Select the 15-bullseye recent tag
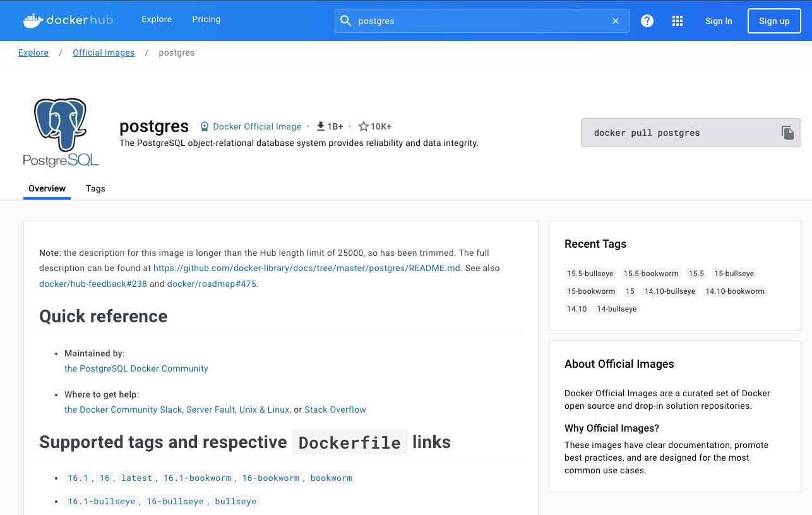 pos(734,274)
